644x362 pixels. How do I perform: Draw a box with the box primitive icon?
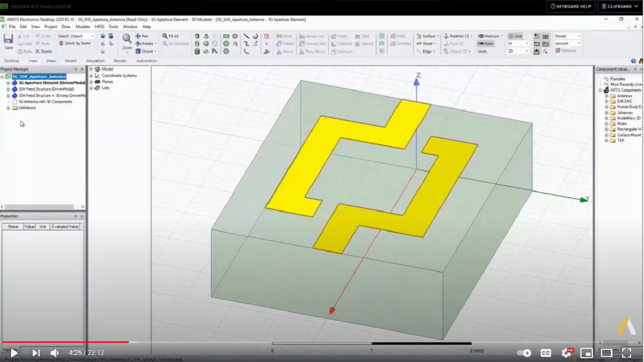point(197,36)
